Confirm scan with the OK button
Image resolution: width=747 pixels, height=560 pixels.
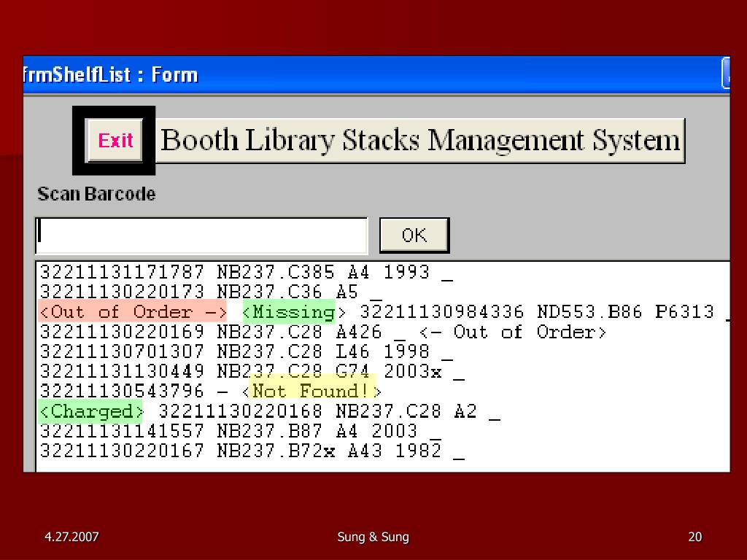(414, 236)
